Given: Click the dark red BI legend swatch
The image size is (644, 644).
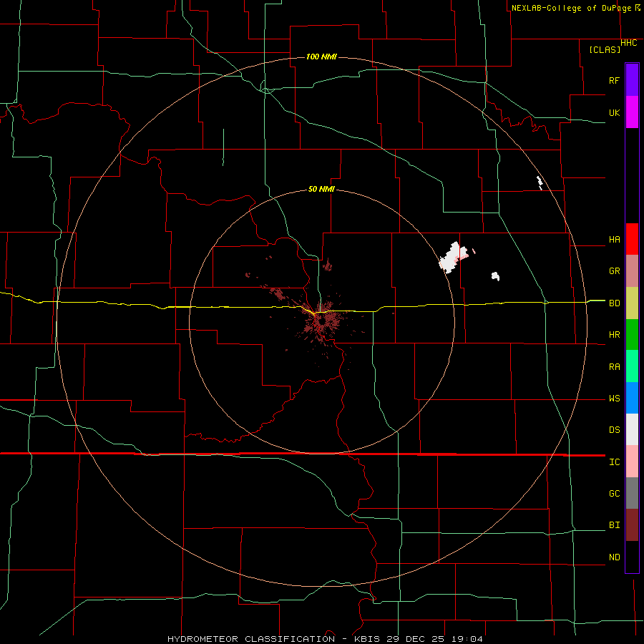Looking at the screenshot, I should pos(632,525).
